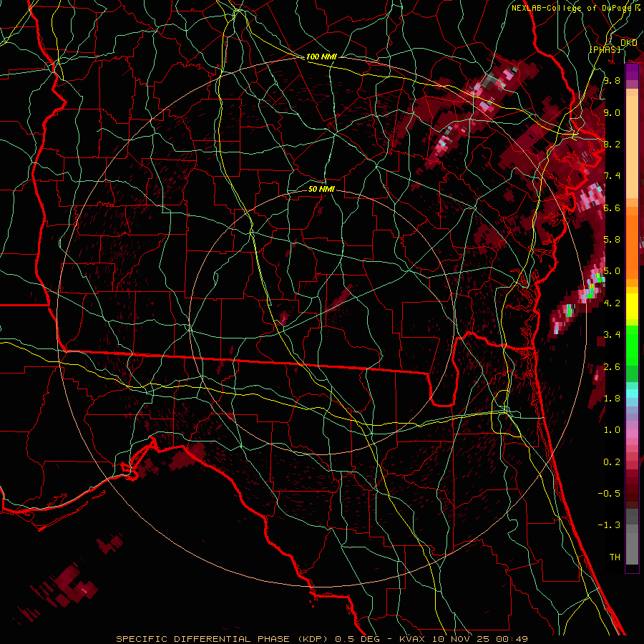Image resolution: width=644 pixels, height=644 pixels.
Task: Click the -1.3 color scale value
Action: click(x=609, y=525)
